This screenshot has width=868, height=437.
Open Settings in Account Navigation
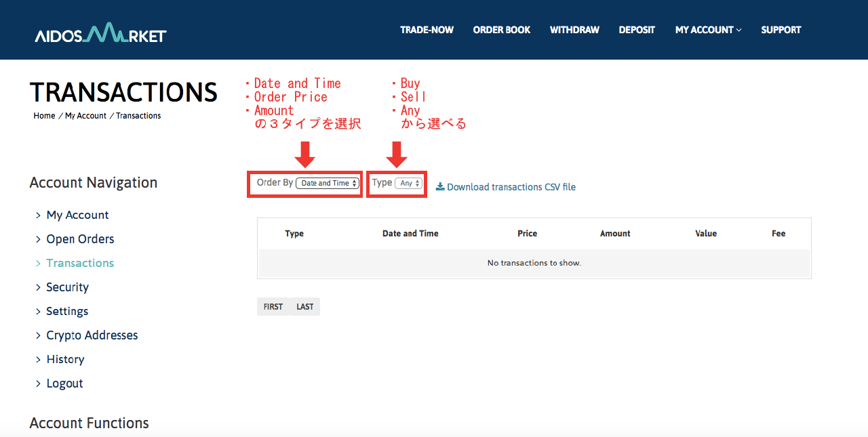[x=67, y=311]
